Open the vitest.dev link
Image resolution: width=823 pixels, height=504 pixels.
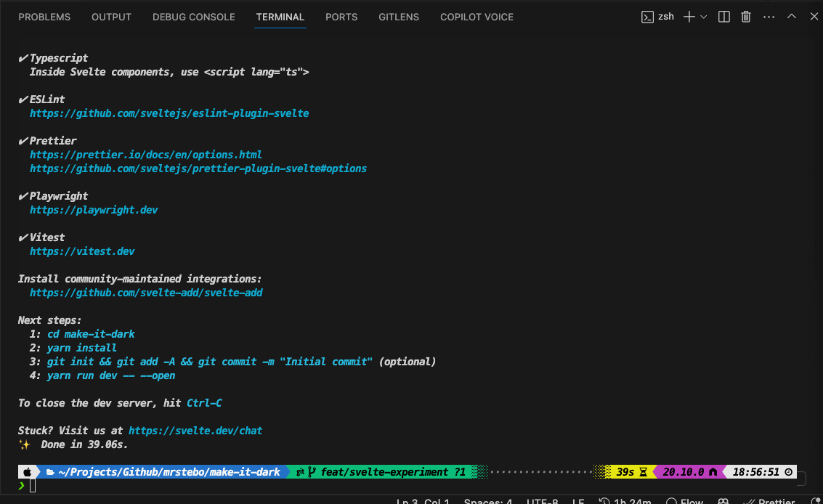82,251
